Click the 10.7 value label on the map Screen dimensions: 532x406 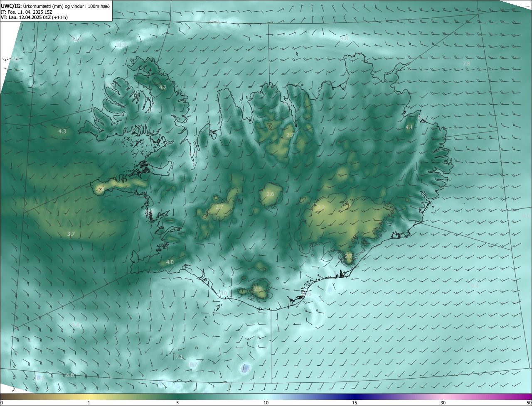(192, 364)
